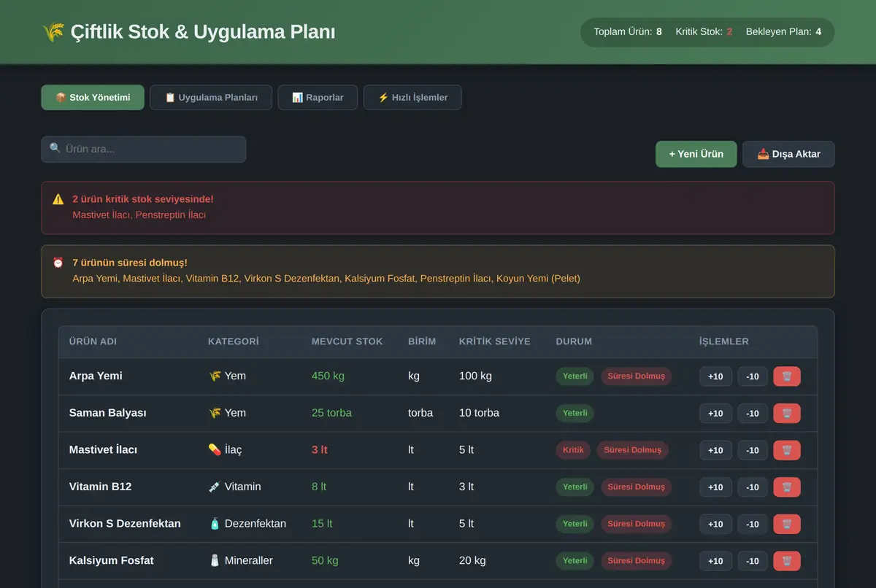Viewport: 876px width, 588px height.
Task: Click the wheat logo icon in header
Action: (x=53, y=32)
